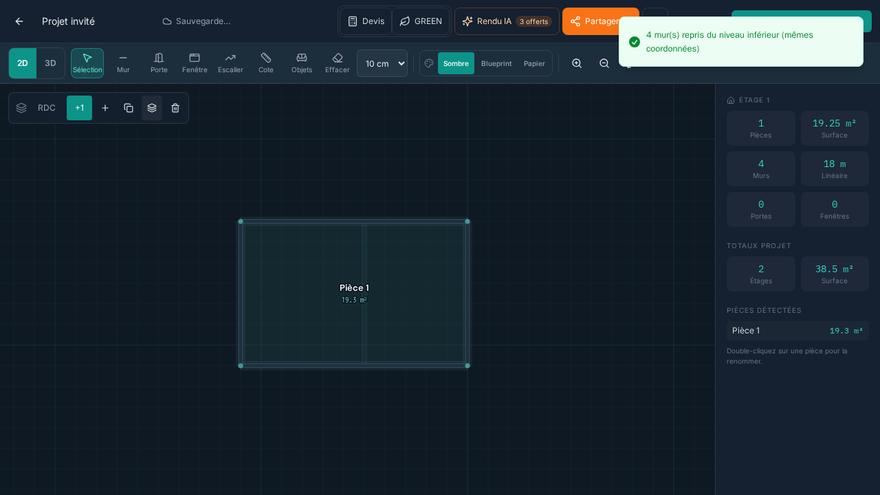Select the Effacer eraser tool
The image size is (880, 495).
pyautogui.click(x=337, y=63)
